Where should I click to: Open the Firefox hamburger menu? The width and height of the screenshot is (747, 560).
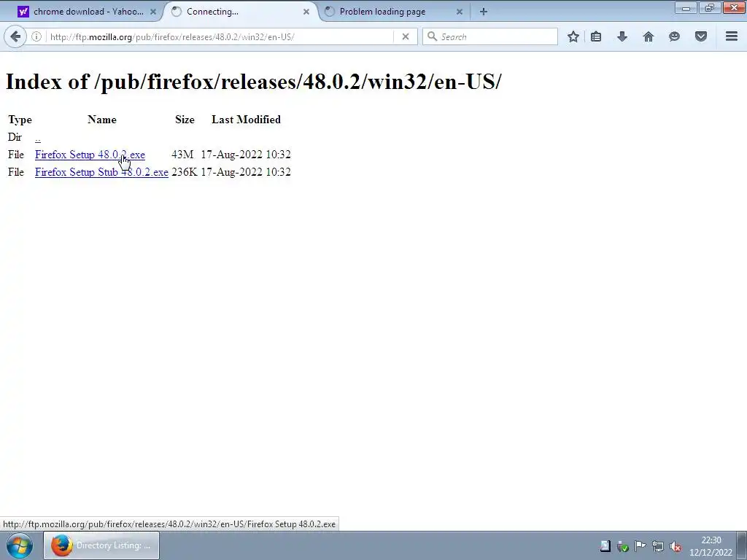[731, 36]
